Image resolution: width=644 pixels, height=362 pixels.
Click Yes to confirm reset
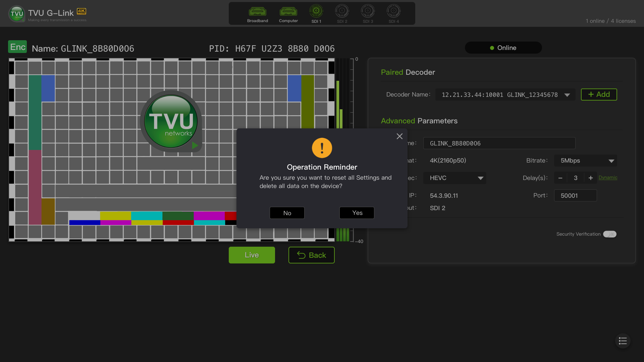(357, 213)
